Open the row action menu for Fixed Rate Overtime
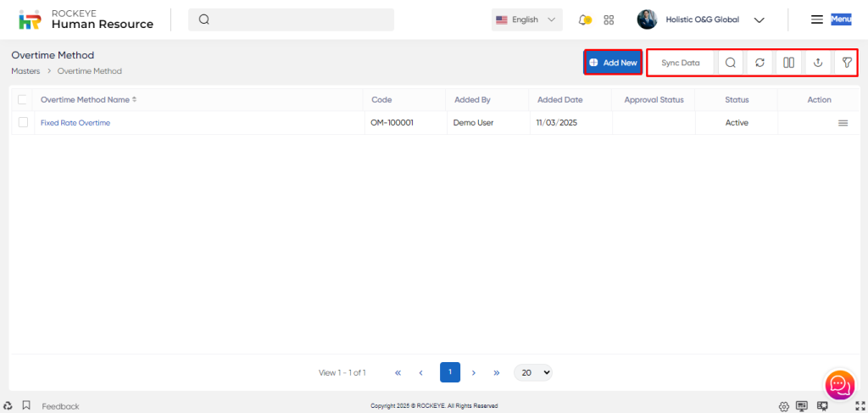The width and height of the screenshot is (868, 413). [843, 123]
